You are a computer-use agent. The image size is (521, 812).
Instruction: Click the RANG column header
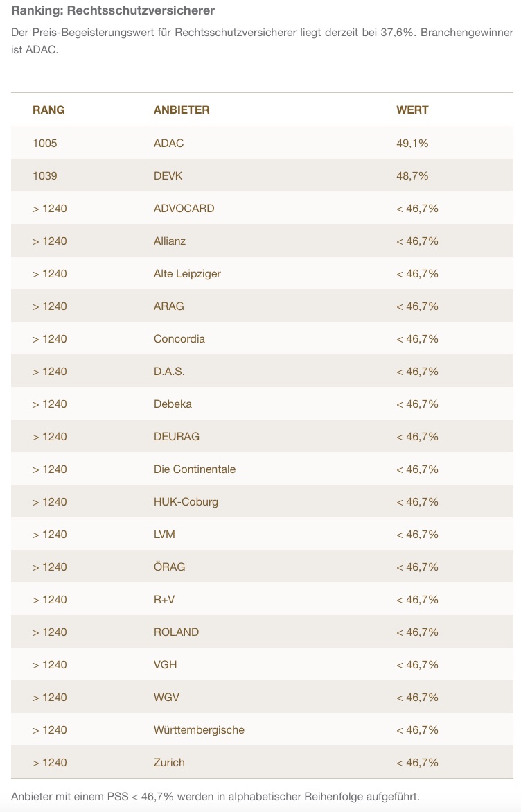[48, 110]
